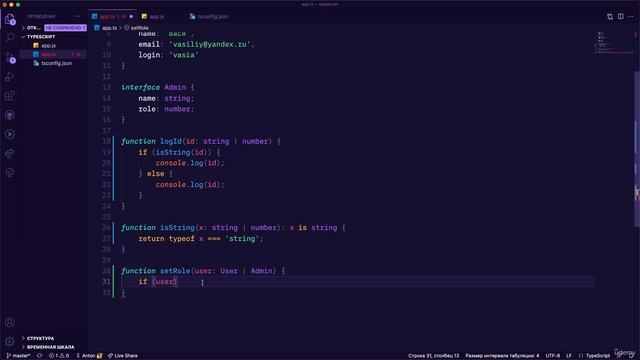Viewport: 640px width, 360px height.
Task: Click line number 31 in the gutter
Action: (106, 282)
